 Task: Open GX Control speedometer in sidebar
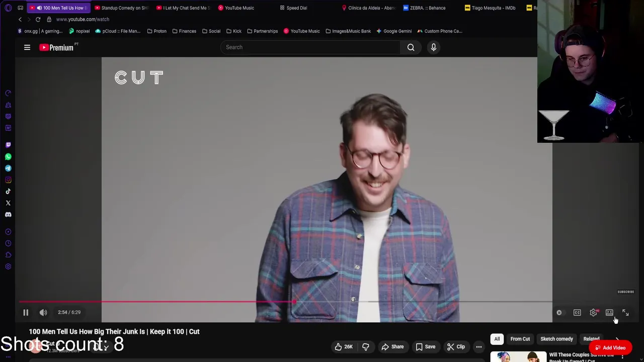8,94
